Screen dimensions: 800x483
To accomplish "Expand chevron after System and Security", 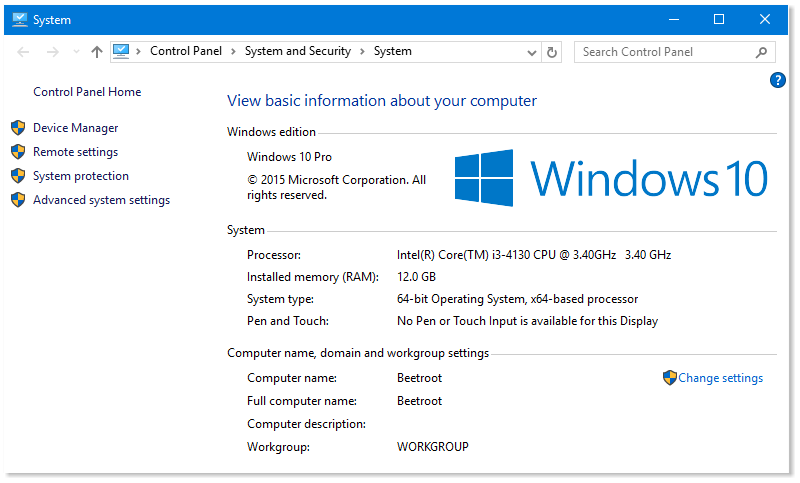I will (x=362, y=52).
